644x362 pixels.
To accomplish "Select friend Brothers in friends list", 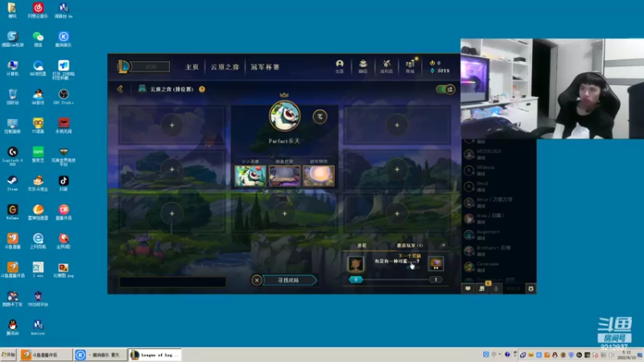I will (499, 251).
